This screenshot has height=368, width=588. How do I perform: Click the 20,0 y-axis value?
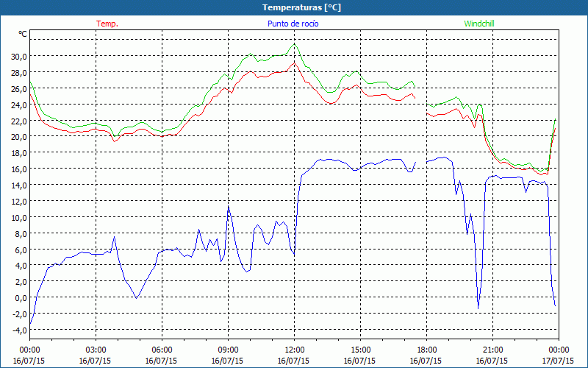tap(19, 137)
